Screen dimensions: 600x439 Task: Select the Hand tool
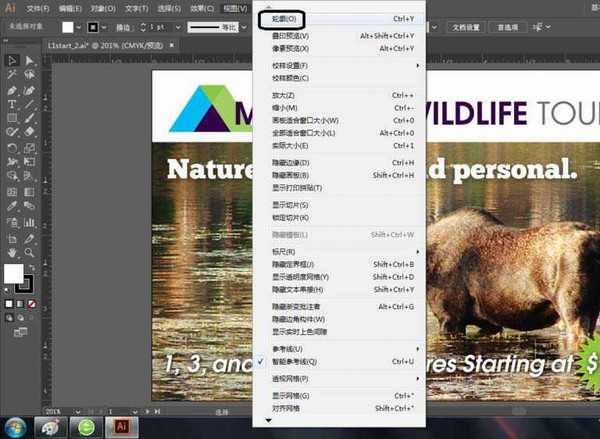(12, 253)
